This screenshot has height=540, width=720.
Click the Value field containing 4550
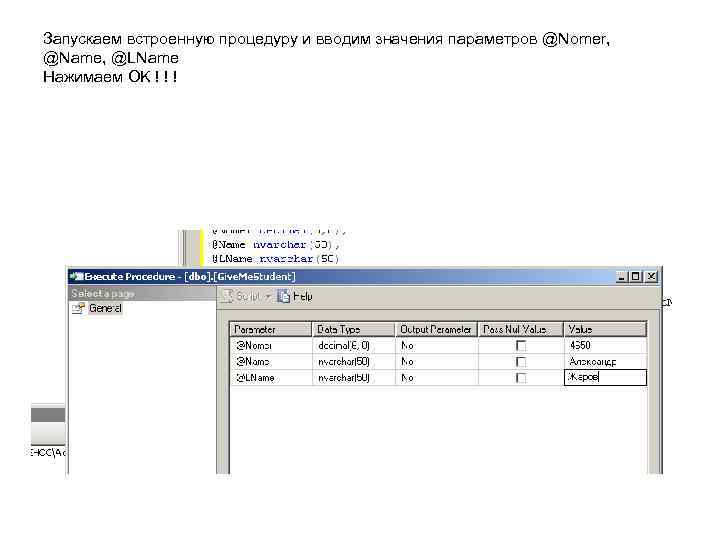(605, 345)
